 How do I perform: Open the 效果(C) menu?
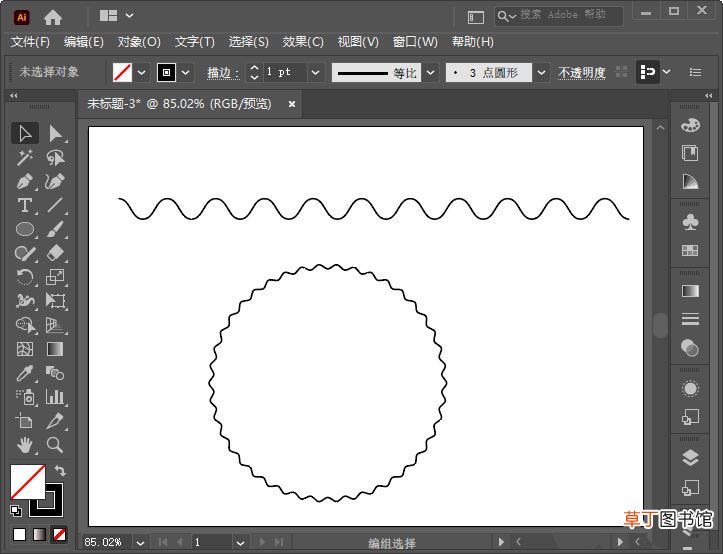coord(303,42)
